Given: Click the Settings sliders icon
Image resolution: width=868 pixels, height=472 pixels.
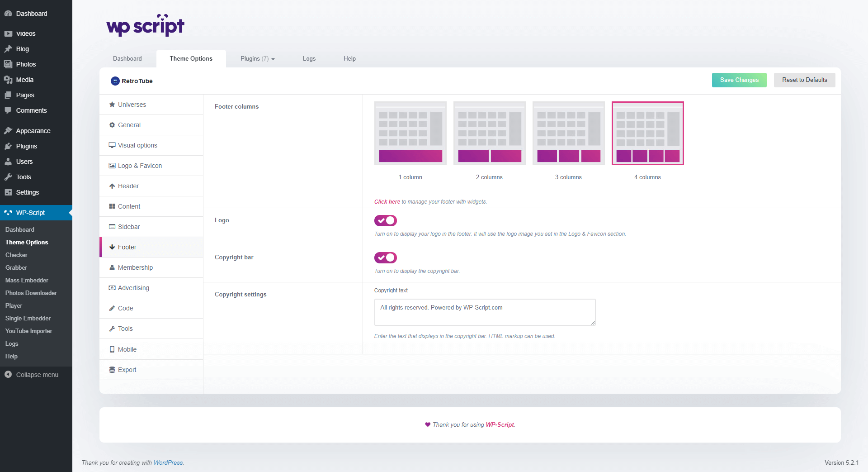Looking at the screenshot, I should (8, 192).
